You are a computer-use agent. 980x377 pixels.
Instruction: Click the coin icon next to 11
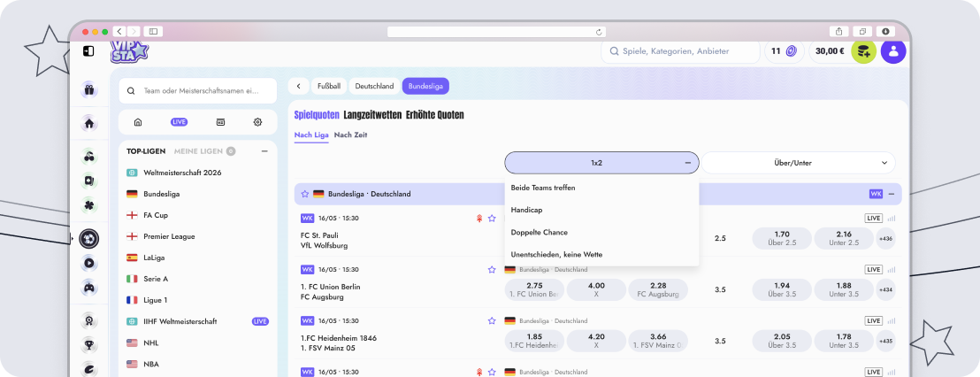[792, 51]
